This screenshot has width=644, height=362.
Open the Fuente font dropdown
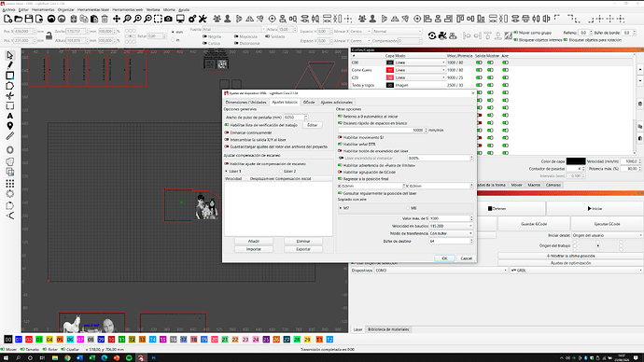click(x=233, y=30)
